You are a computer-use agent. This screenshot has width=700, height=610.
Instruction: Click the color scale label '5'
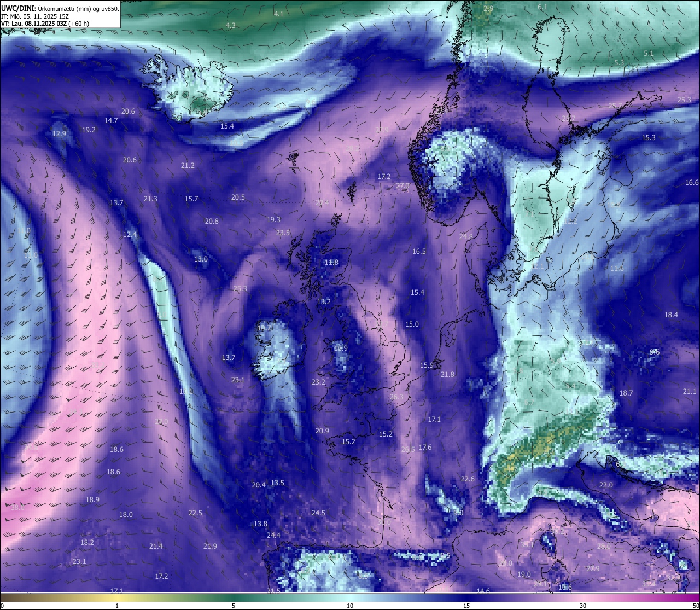pyautogui.click(x=234, y=606)
